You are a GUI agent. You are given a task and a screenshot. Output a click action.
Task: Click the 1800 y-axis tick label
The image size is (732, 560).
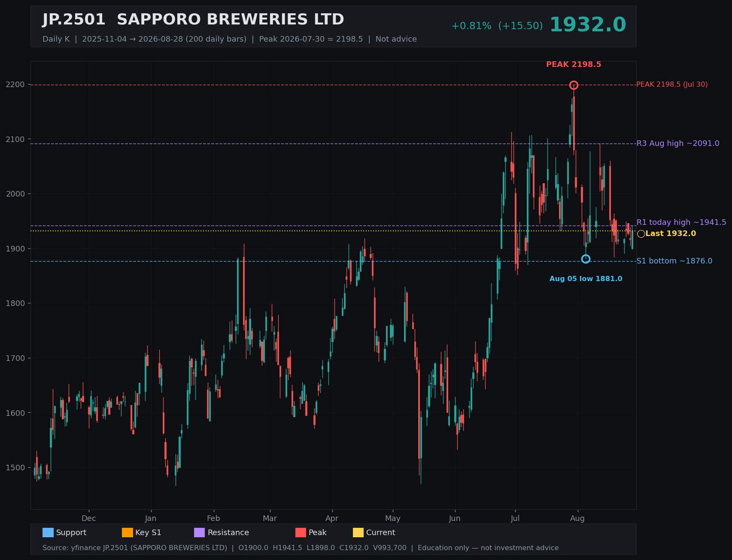coord(15,303)
